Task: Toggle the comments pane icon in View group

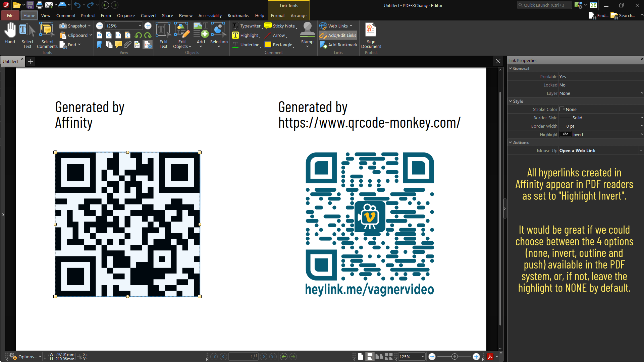Action: point(118,45)
